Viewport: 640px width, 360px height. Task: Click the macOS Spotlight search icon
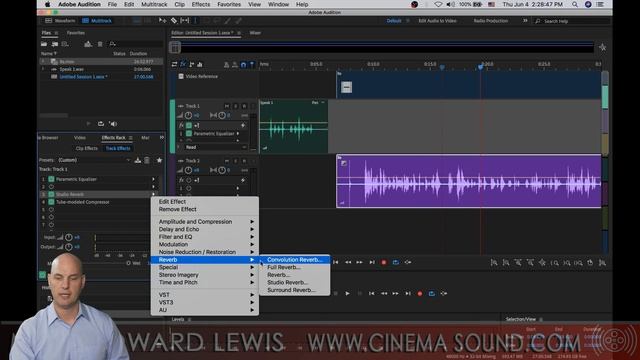[x=575, y=4]
